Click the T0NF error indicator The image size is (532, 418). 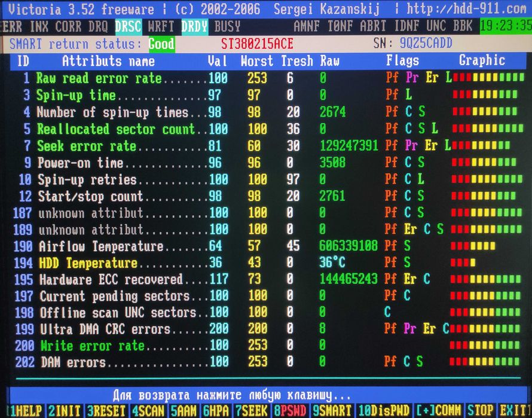340,26
